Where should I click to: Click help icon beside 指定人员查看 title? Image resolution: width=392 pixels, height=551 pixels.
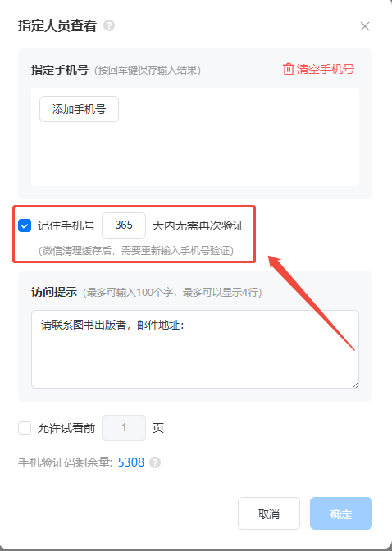pos(109,25)
